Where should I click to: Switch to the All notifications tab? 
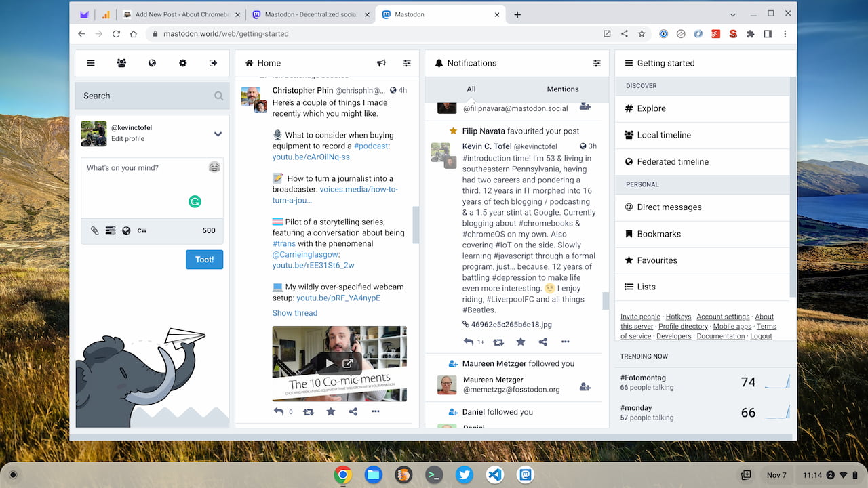pyautogui.click(x=471, y=89)
